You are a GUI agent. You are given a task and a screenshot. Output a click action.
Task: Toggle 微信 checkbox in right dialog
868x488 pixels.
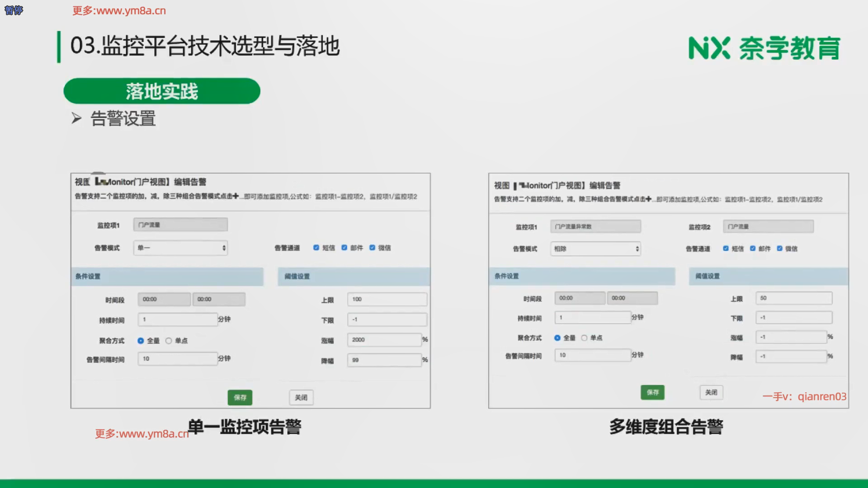(x=779, y=249)
